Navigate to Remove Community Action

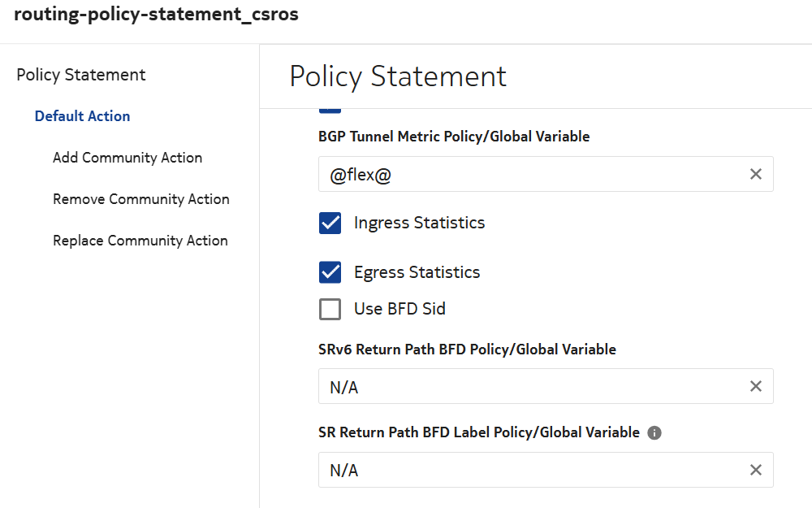tap(141, 199)
